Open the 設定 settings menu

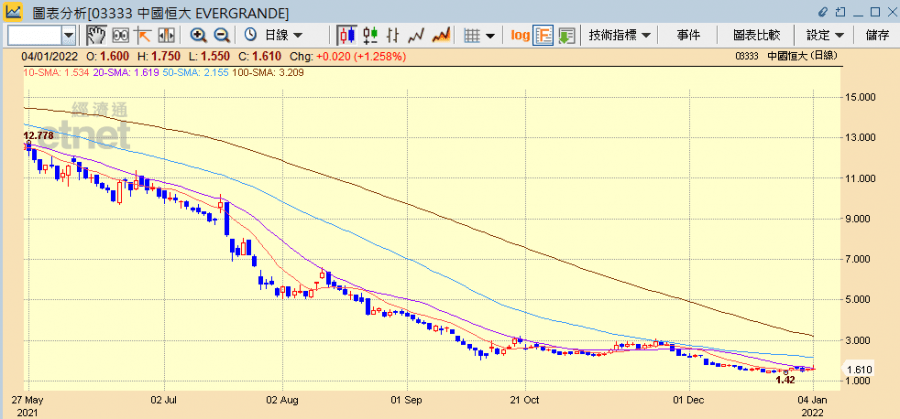825,35
